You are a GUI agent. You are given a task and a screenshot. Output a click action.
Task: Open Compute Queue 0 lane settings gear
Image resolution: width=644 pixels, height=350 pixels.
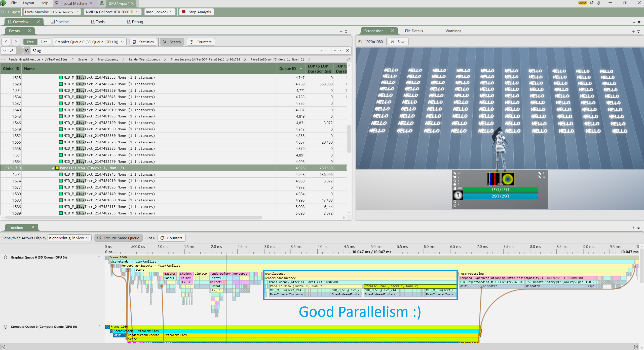(x=6, y=327)
